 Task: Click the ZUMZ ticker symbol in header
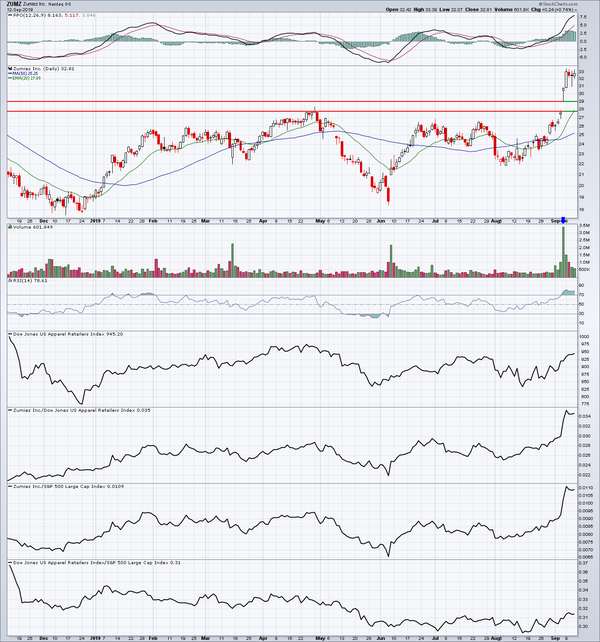(x=15, y=4)
